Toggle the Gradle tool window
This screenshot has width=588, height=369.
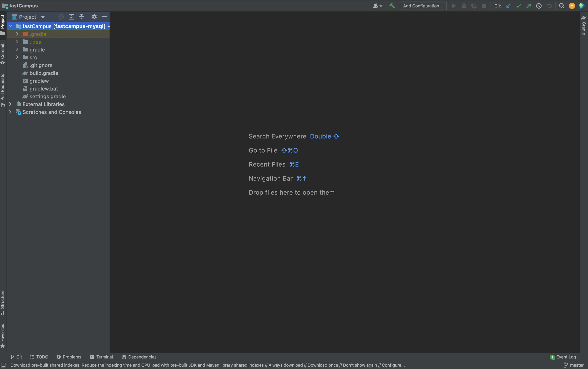pyautogui.click(x=584, y=25)
